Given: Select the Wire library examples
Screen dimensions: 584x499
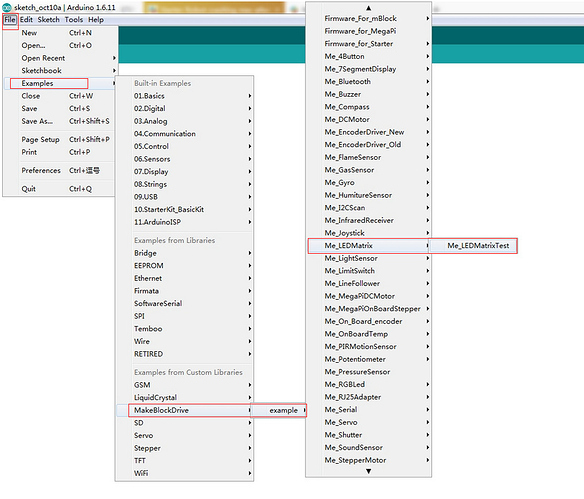Looking at the screenshot, I should click(185, 342).
